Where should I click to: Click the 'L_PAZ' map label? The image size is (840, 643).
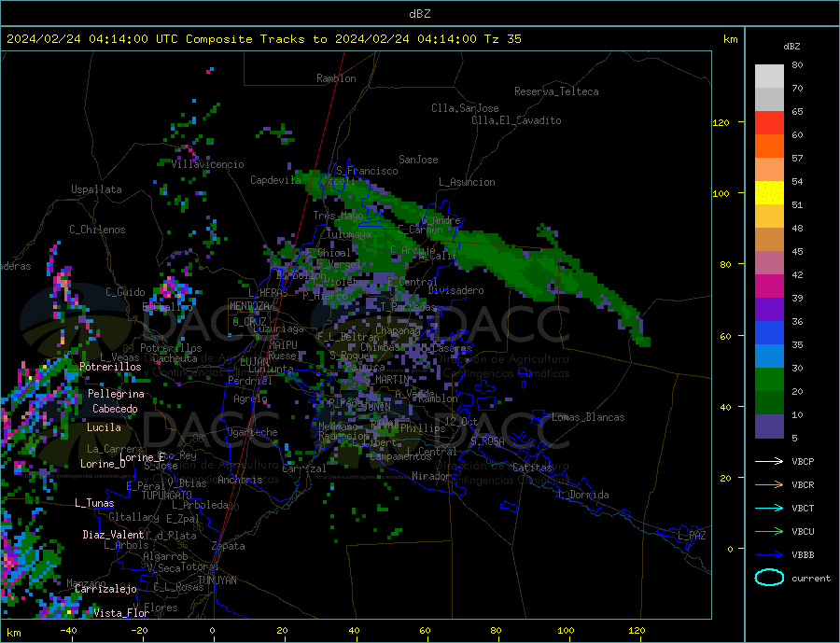tap(693, 536)
